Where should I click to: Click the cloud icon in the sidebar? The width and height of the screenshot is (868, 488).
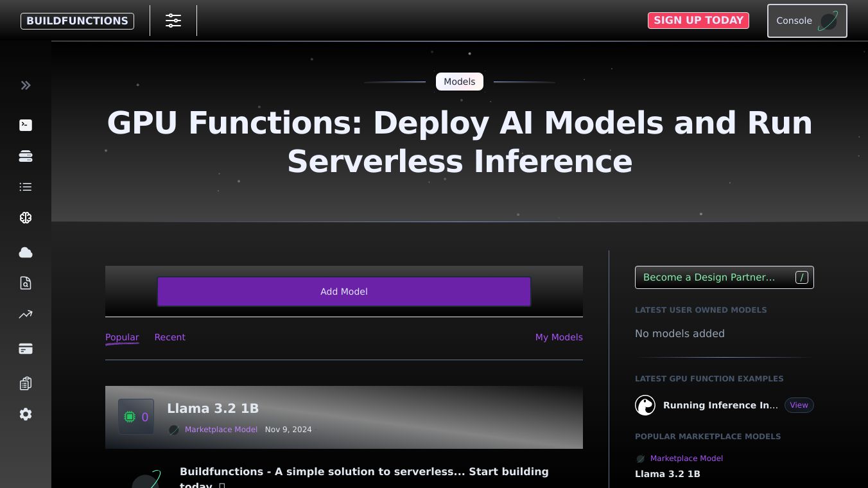[26, 252]
